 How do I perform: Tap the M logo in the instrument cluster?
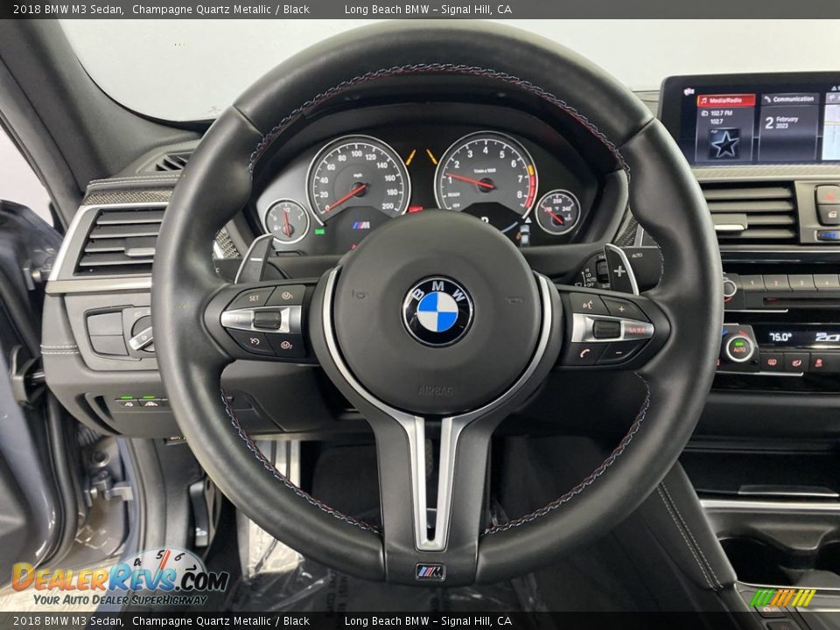click(361, 225)
